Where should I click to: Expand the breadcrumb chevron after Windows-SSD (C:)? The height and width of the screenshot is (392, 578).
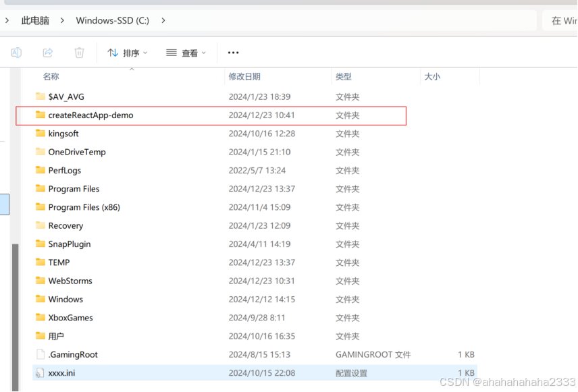tap(162, 20)
